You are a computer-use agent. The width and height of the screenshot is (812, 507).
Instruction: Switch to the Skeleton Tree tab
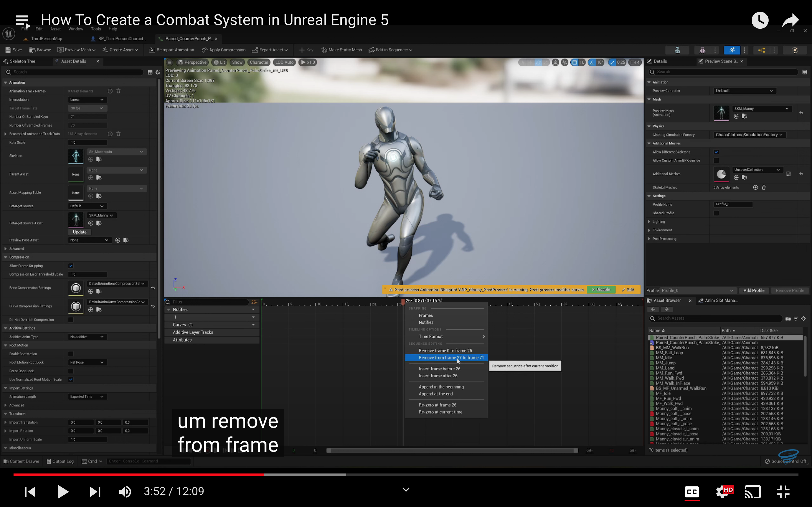click(22, 61)
